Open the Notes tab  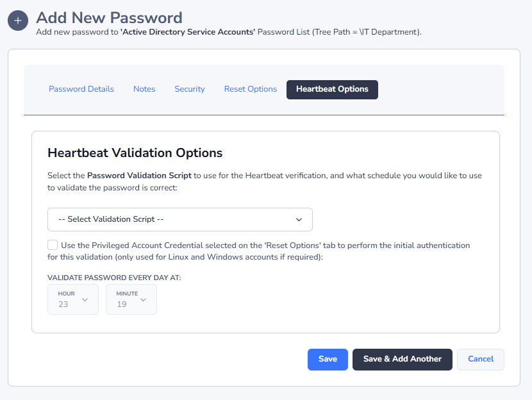coord(144,89)
